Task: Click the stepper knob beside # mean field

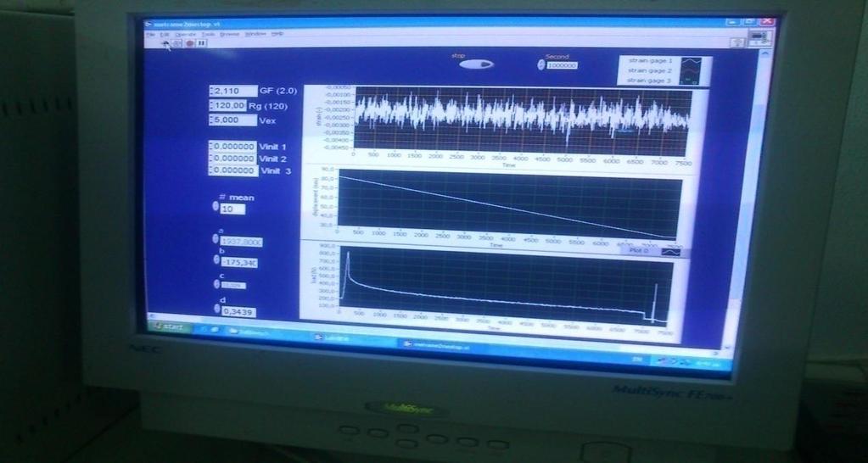Action: coord(216,207)
